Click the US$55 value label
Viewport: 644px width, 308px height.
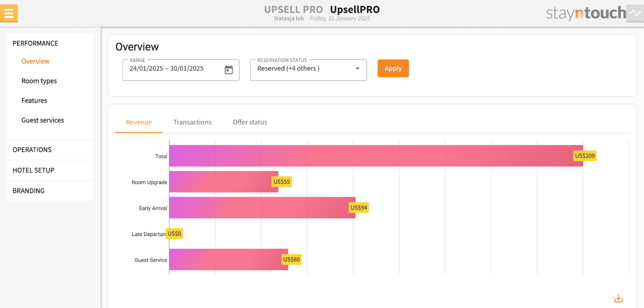(282, 182)
